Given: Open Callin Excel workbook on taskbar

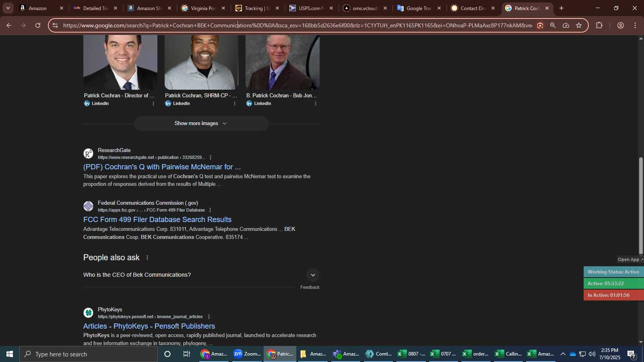Looking at the screenshot, I should 508,354.
